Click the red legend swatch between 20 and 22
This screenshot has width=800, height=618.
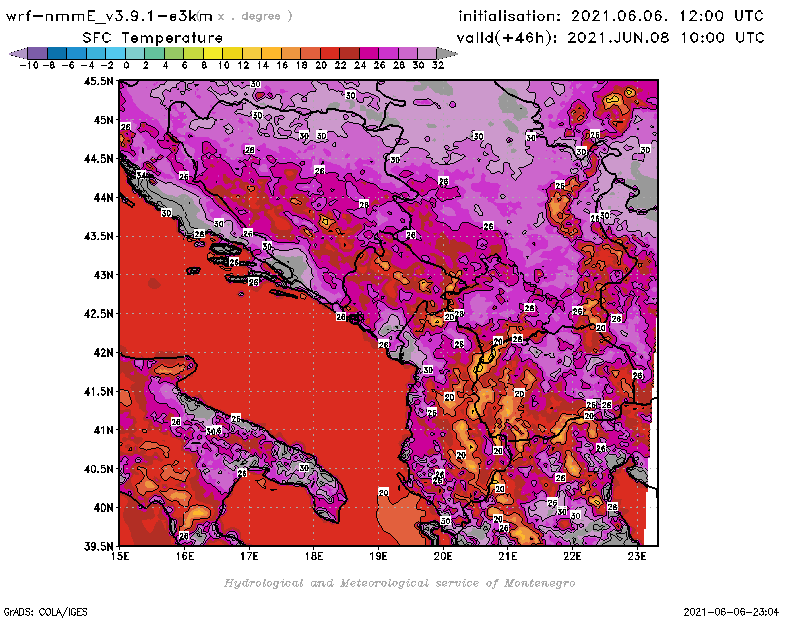(x=330, y=53)
